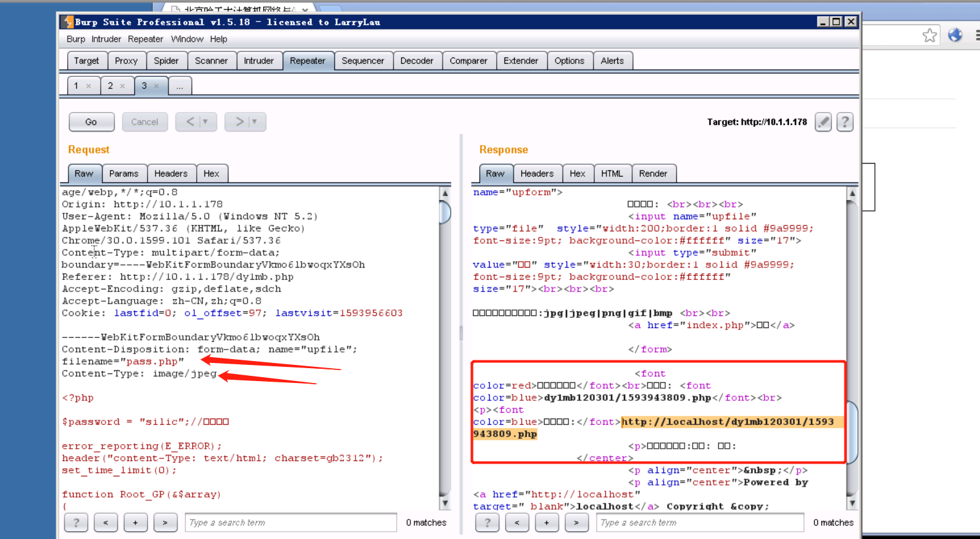Go to previous match in request search
The image size is (980, 539).
pos(106,523)
